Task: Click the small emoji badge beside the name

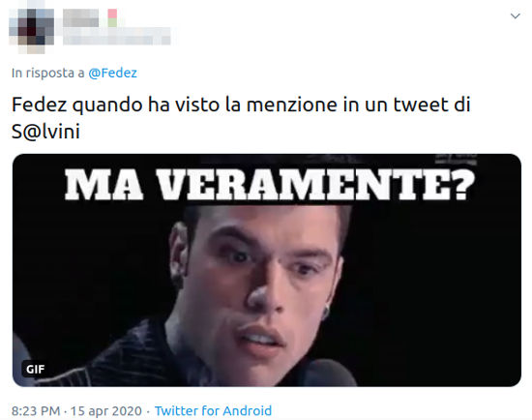Action: point(112,18)
